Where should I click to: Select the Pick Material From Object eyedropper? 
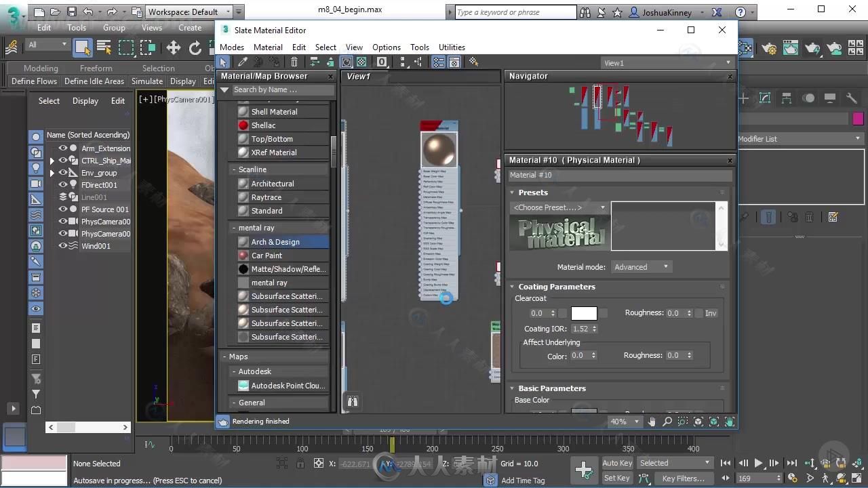pyautogui.click(x=242, y=62)
